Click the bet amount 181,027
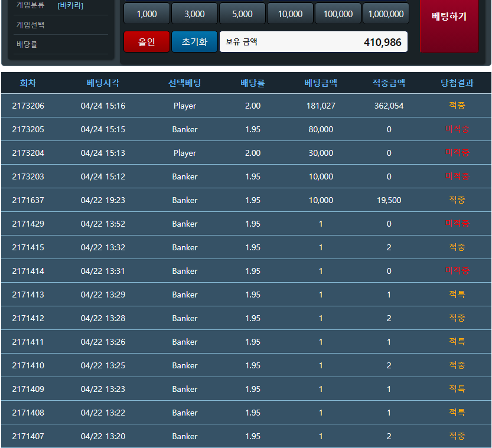The height and width of the screenshot is (448, 492). click(x=321, y=106)
